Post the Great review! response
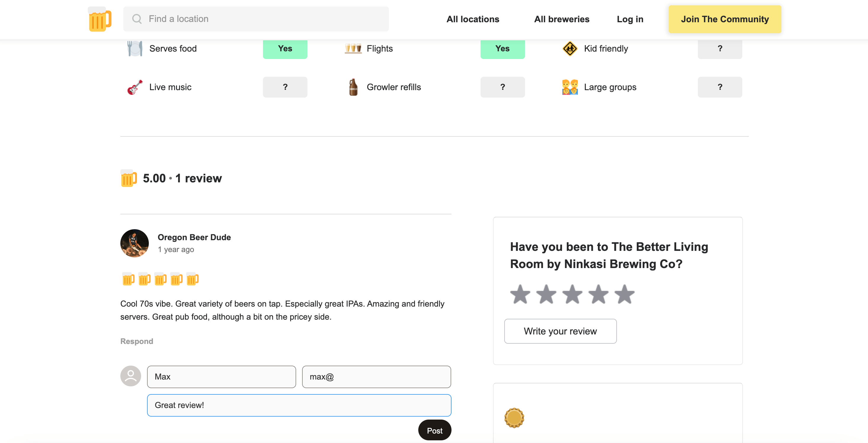The image size is (868, 443). pyautogui.click(x=434, y=430)
